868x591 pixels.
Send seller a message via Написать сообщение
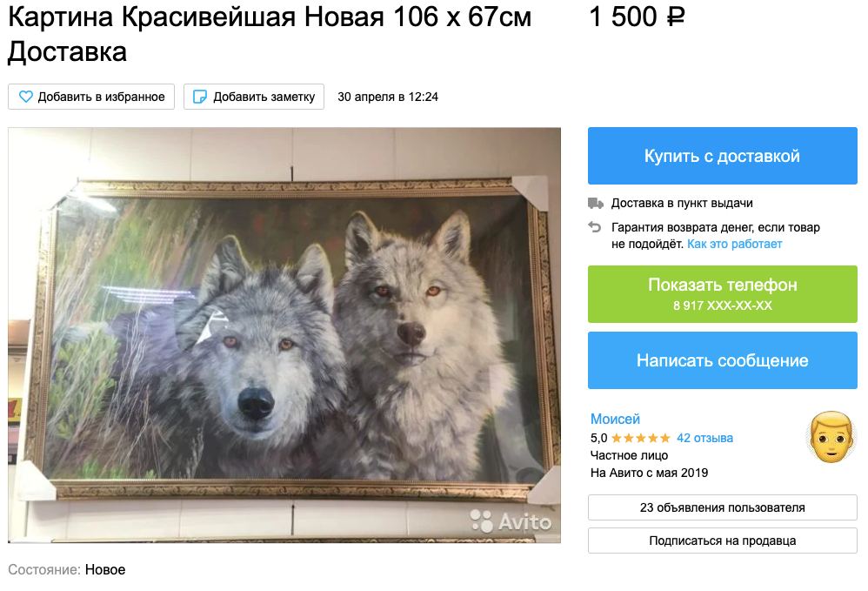[x=723, y=360]
